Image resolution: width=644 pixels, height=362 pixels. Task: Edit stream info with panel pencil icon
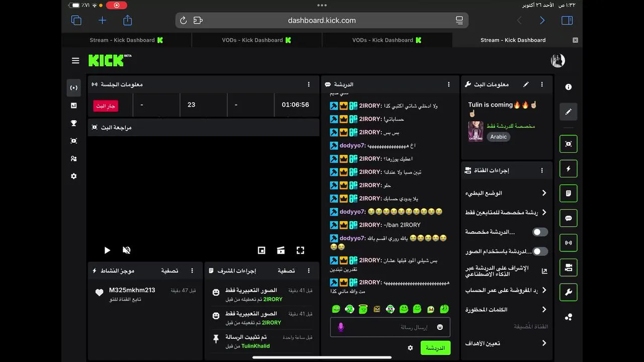526,84
